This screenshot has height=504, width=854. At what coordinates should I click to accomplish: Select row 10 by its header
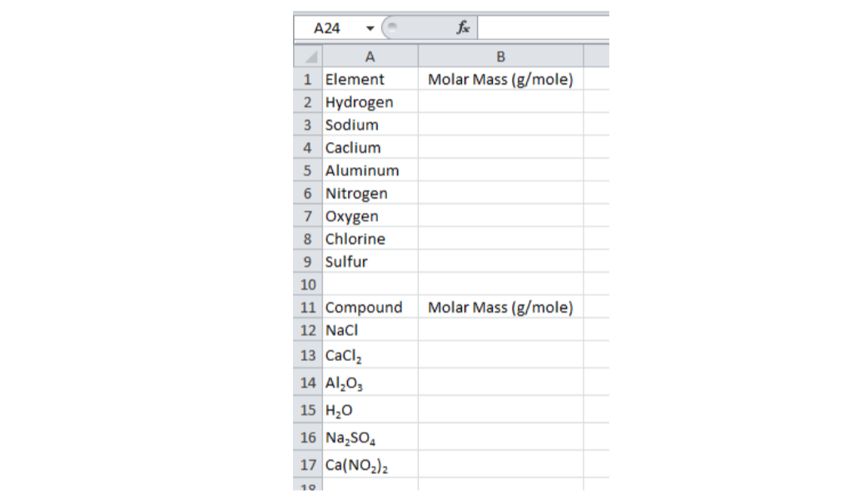(x=307, y=284)
